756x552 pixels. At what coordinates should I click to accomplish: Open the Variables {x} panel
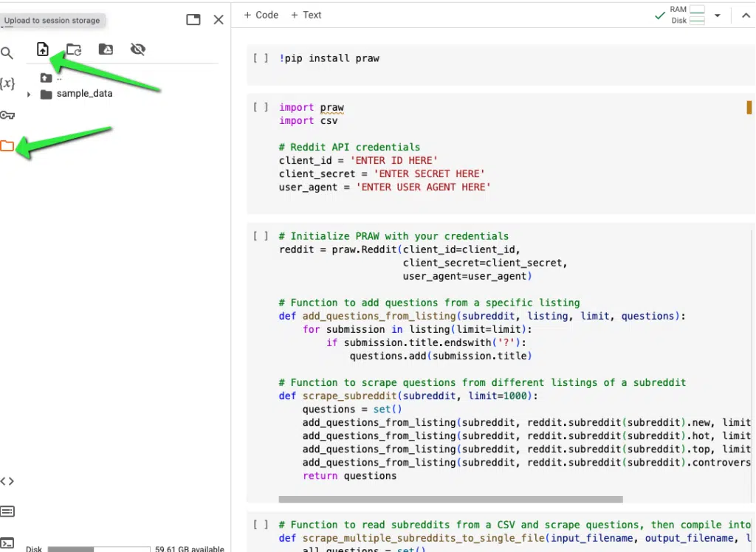(x=7, y=83)
